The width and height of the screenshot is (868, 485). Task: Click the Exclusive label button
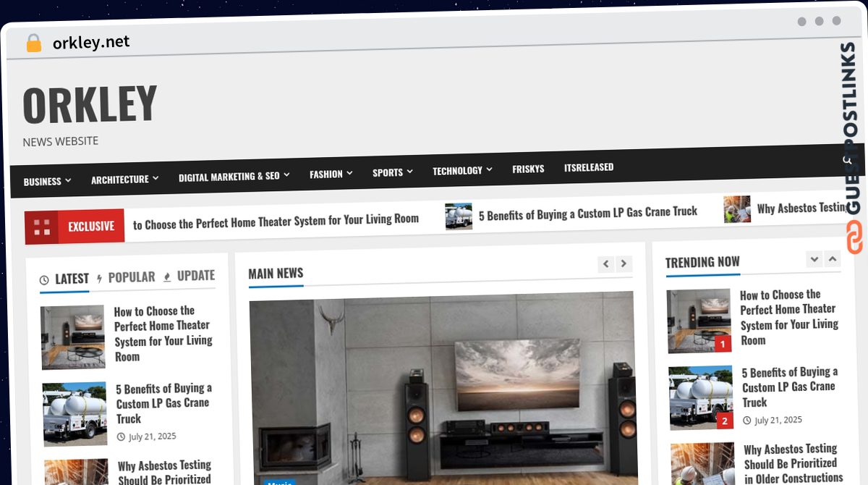[91, 227]
